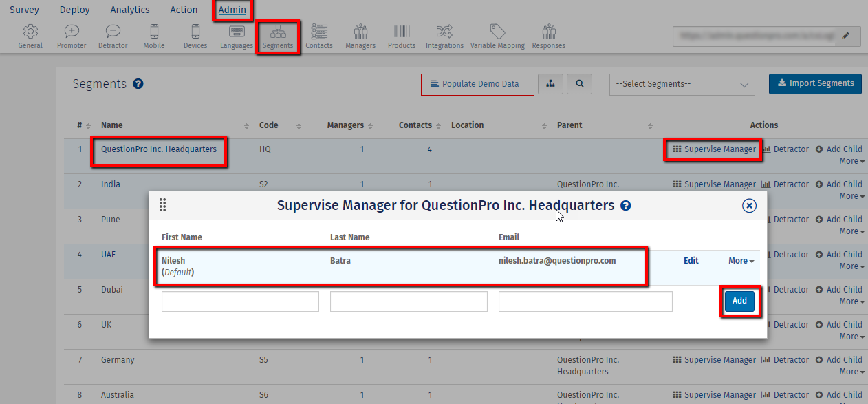Open the Deploy menu

coord(74,10)
